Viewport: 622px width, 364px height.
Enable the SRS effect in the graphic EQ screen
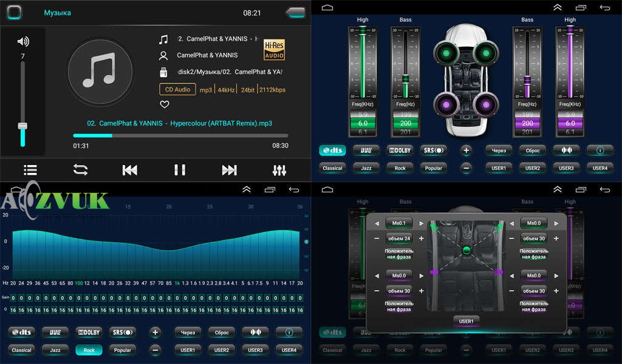(123, 332)
